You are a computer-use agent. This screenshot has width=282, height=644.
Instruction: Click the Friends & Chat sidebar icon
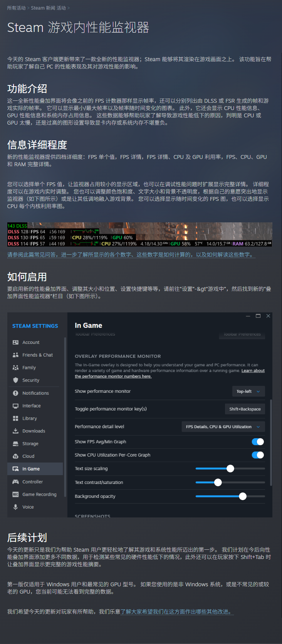[15, 355]
